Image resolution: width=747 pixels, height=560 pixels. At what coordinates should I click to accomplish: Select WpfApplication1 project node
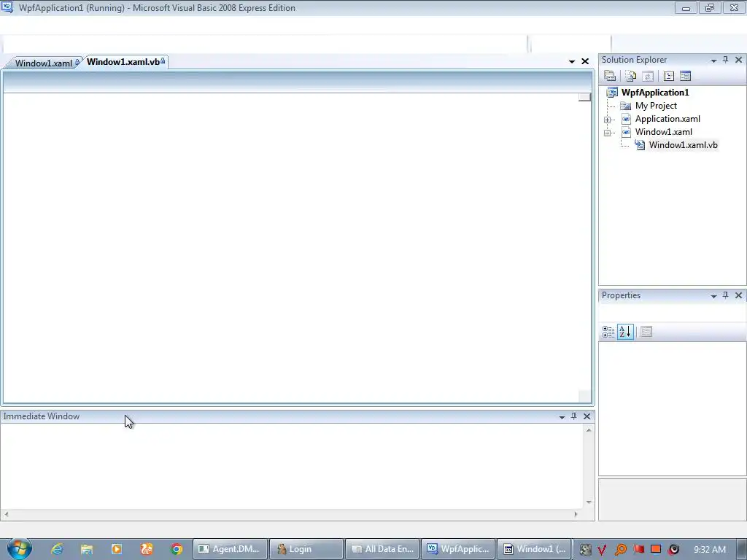pyautogui.click(x=655, y=93)
